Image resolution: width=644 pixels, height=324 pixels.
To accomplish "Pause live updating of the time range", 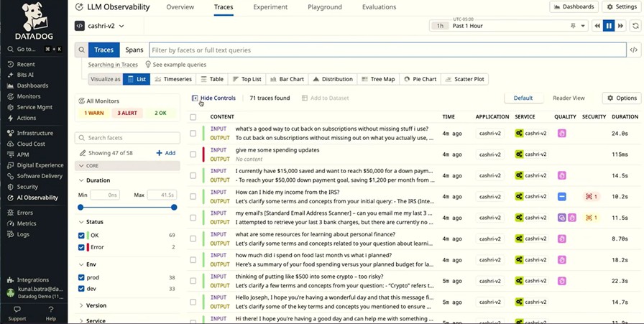I will (x=609, y=26).
